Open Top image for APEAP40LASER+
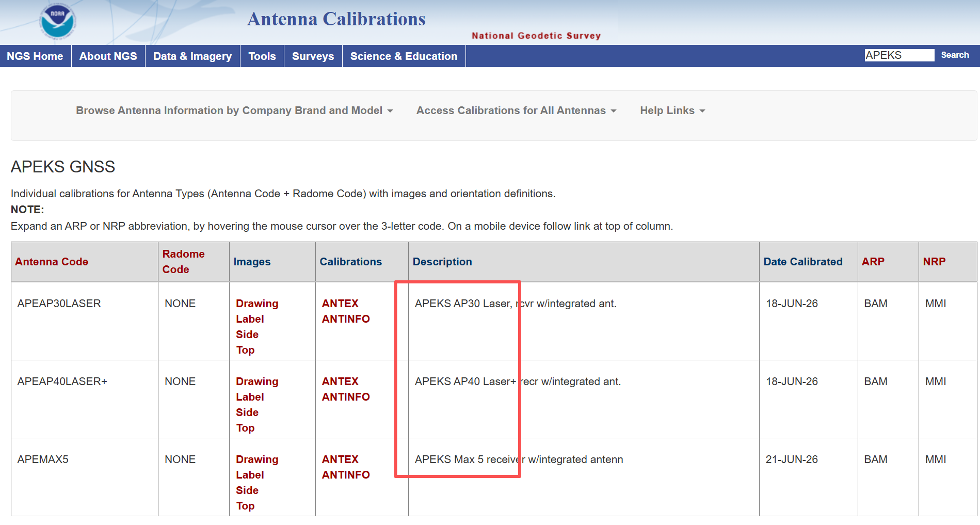 click(x=245, y=428)
